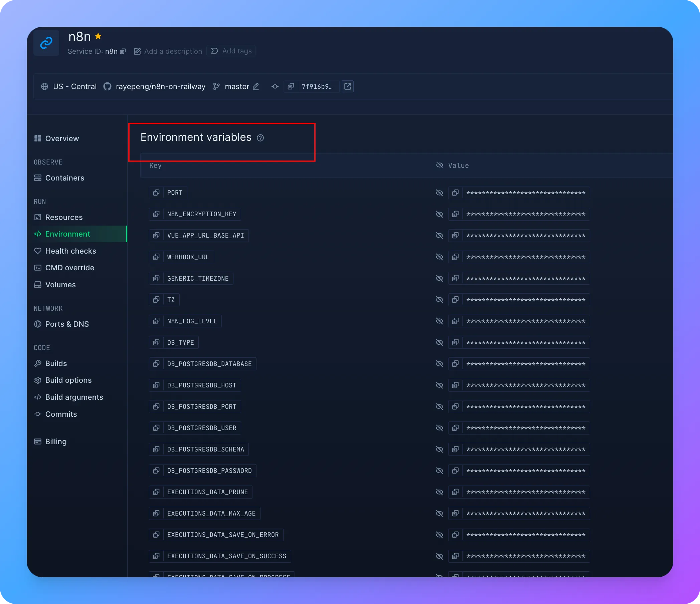This screenshot has height=604, width=700.
Task: Copy the DB_POSTGRESDB_USER value
Action: pyautogui.click(x=456, y=428)
